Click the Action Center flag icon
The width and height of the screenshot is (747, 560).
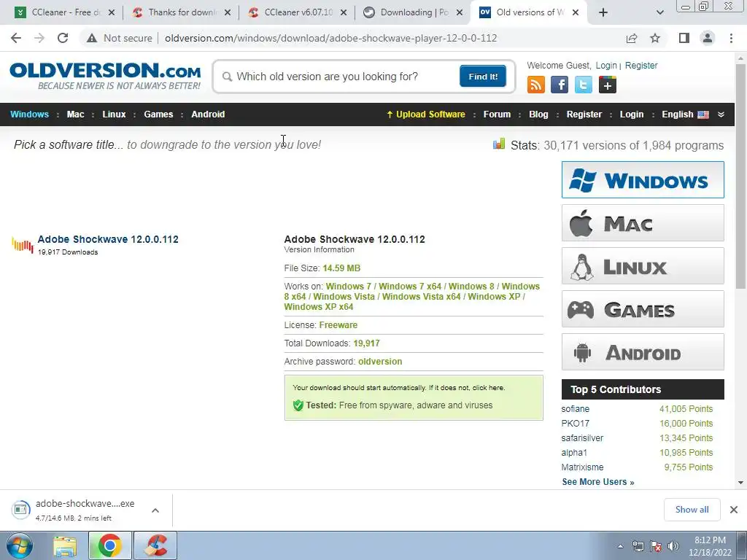[x=656, y=546]
